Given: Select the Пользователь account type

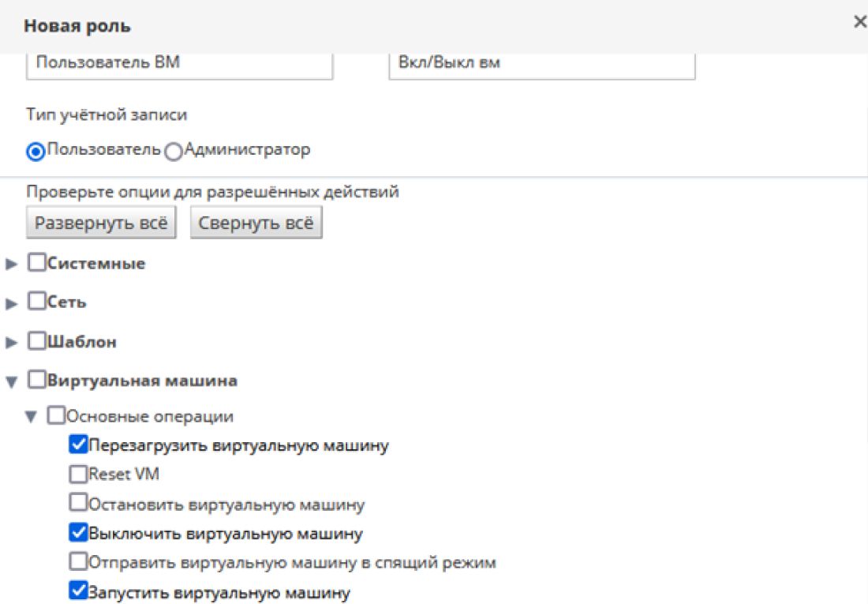Looking at the screenshot, I should coord(36,152).
